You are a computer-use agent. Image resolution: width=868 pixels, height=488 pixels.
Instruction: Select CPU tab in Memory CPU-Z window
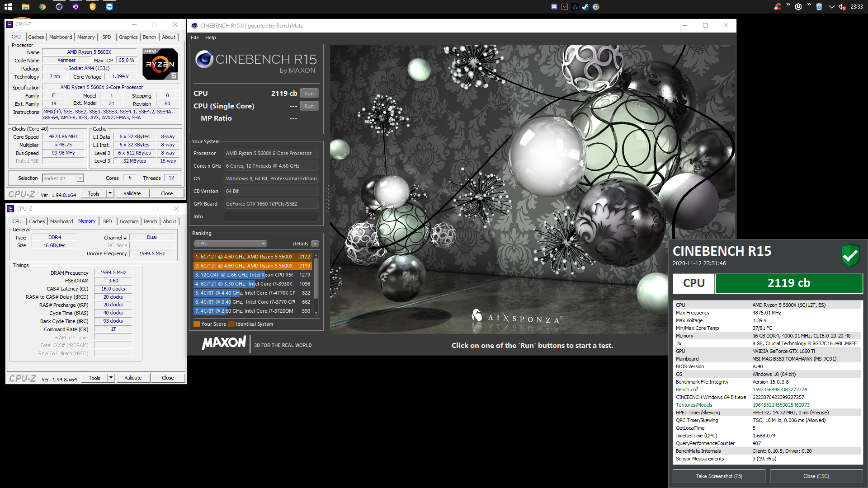tap(17, 221)
